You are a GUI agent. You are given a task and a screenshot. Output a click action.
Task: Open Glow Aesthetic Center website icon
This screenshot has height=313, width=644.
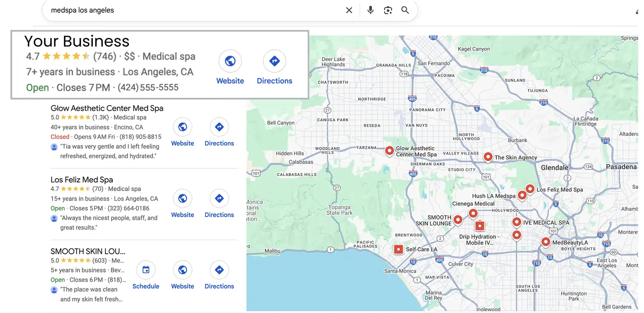[x=182, y=127]
